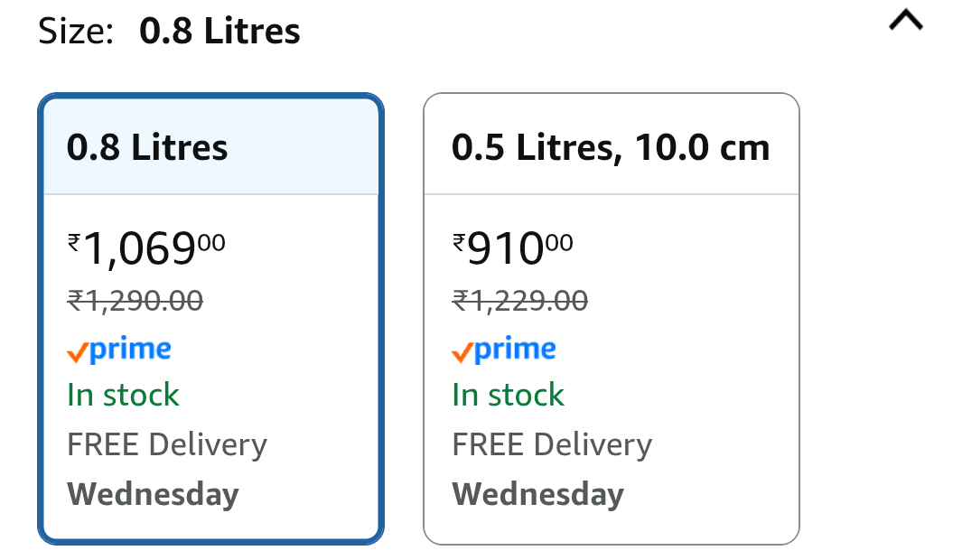
Task: Click the rupee symbol before 910
Action: 459,242
